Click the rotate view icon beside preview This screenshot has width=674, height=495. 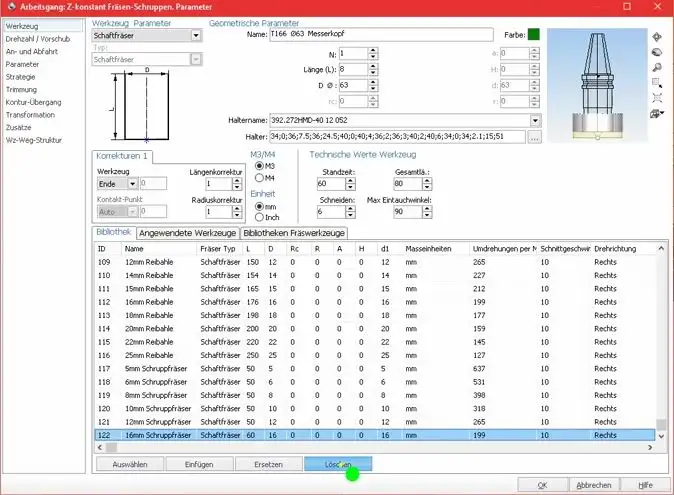pos(656,52)
